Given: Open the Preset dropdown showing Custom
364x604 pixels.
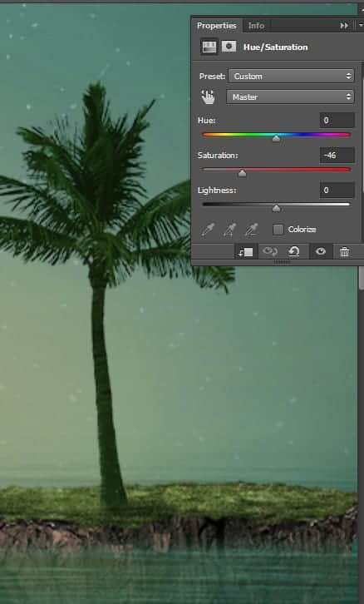Looking at the screenshot, I should [291, 76].
